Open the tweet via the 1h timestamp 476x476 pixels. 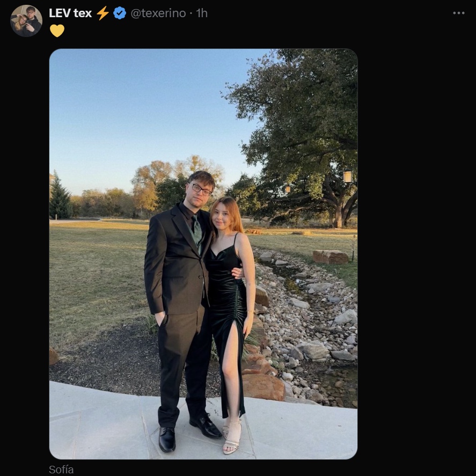(x=202, y=13)
